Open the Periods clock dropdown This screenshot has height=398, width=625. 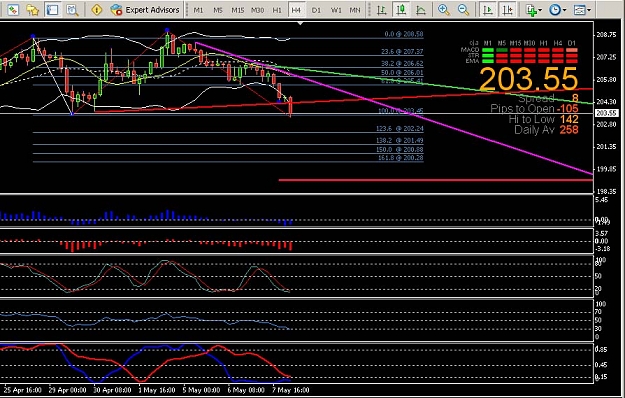(x=558, y=10)
